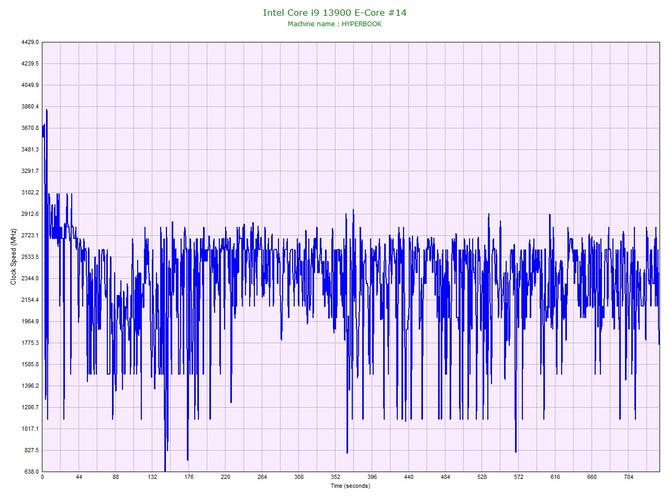Click the 616 time axis tick

[x=555, y=477]
